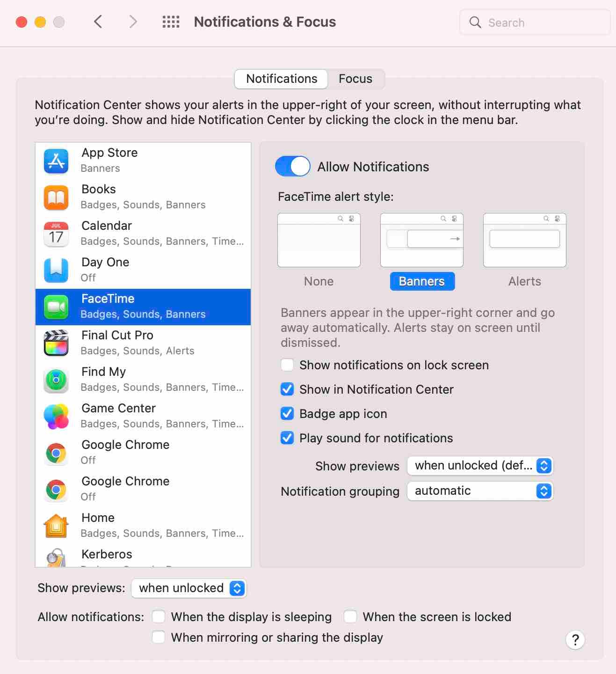Select the Notifications tab

click(280, 79)
